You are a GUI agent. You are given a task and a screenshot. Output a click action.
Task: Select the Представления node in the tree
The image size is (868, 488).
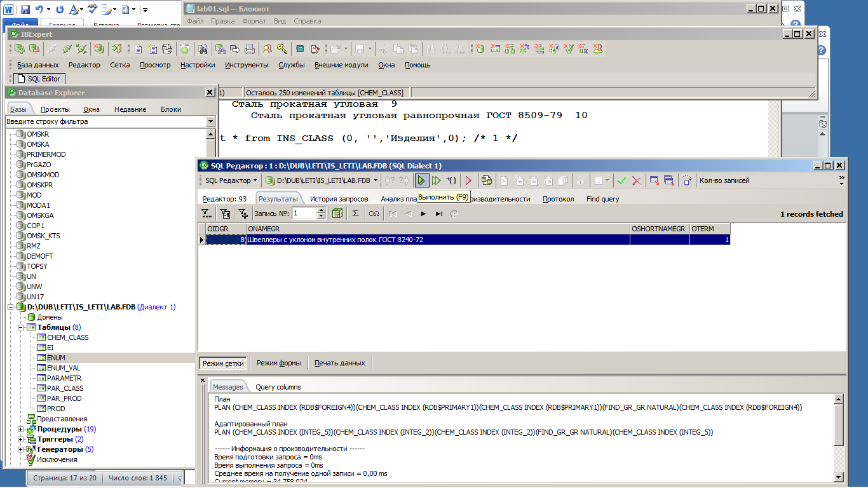pyautogui.click(x=62, y=419)
